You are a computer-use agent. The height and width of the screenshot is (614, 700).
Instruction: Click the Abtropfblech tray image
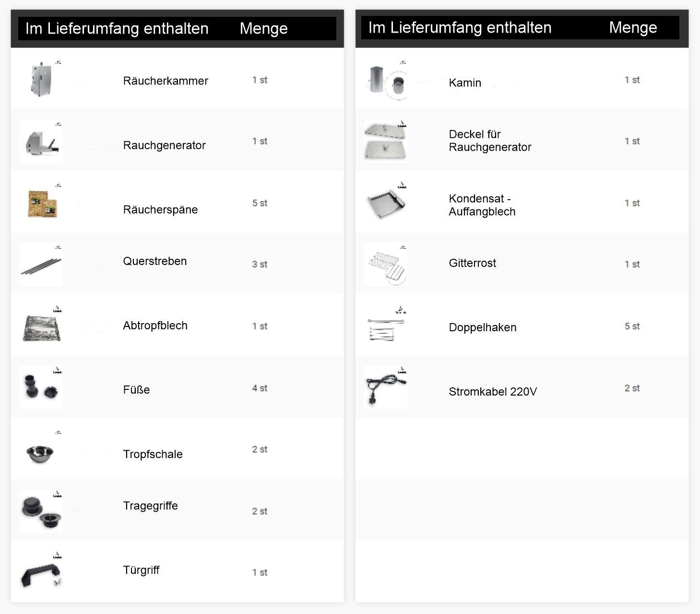click(41, 326)
